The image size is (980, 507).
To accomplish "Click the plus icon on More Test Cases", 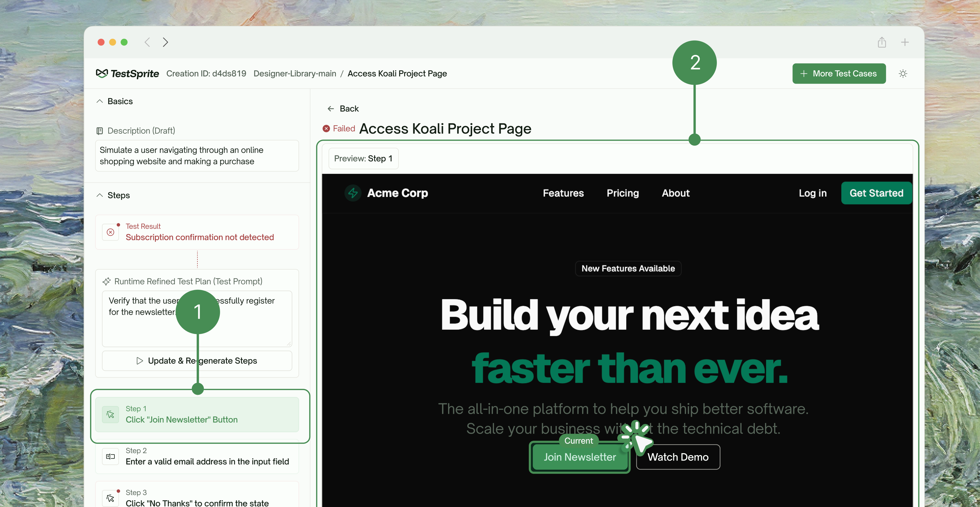I will click(804, 73).
